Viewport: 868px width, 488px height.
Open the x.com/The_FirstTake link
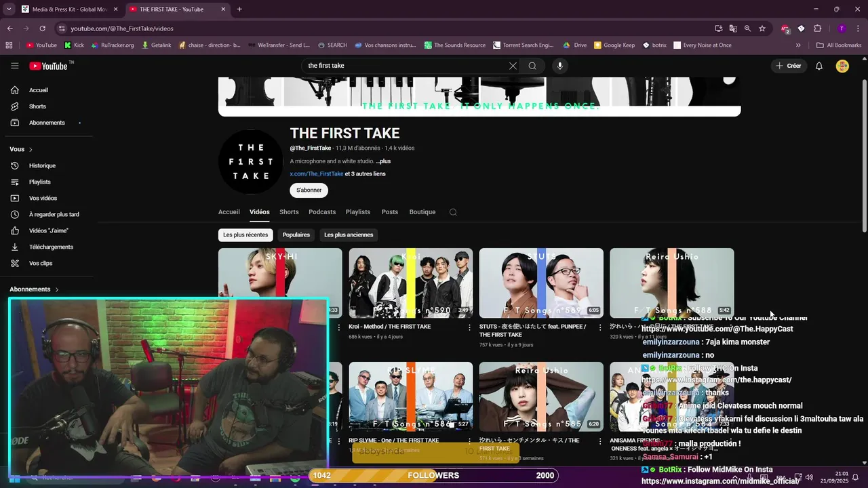pyautogui.click(x=317, y=174)
